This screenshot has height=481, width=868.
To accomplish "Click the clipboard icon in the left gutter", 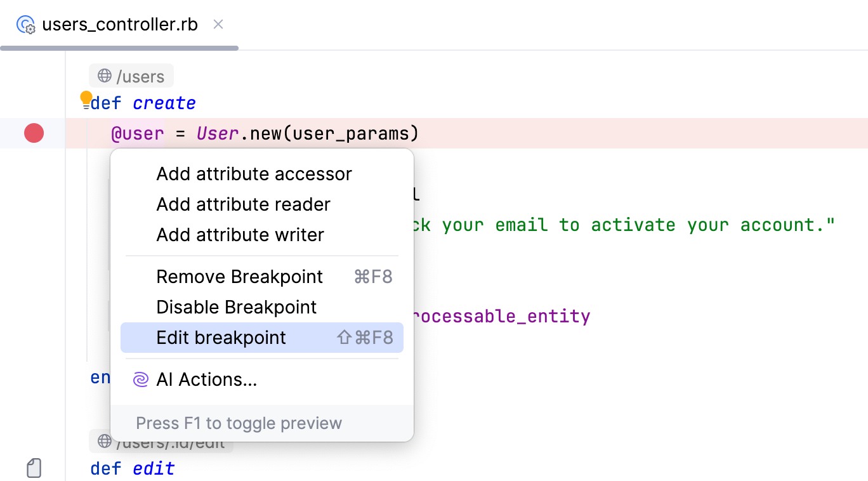I will (x=34, y=468).
